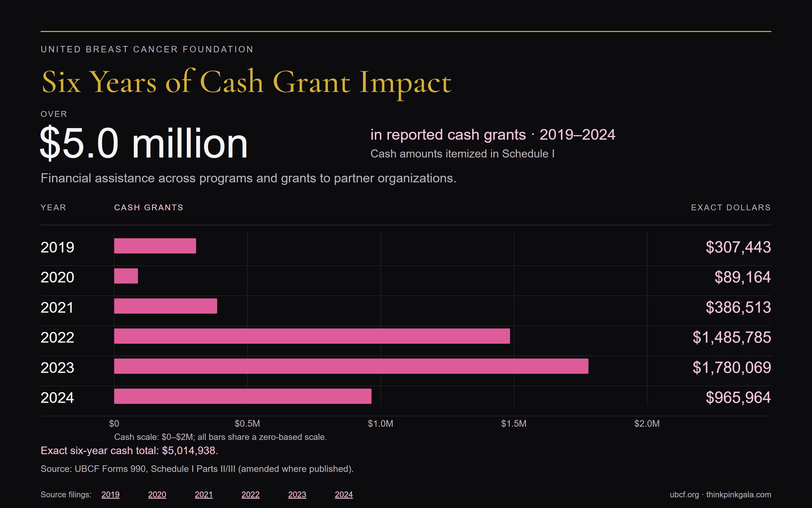
Task: Open the 2020 source filing link
Action: point(157,495)
